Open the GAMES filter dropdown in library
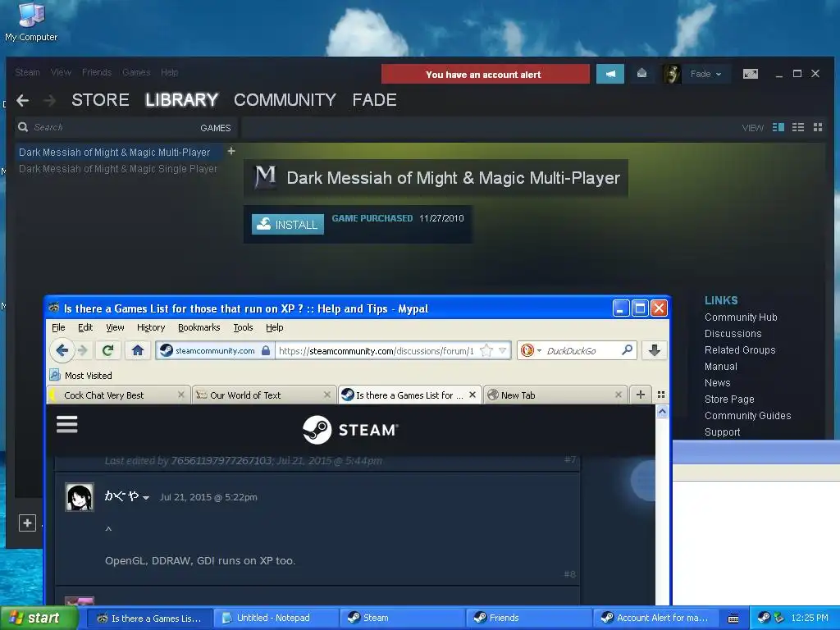840x630 pixels. tap(216, 128)
